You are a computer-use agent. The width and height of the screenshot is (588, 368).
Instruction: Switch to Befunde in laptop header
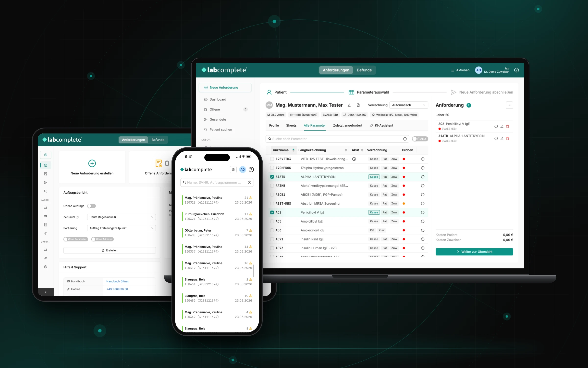pos(364,70)
